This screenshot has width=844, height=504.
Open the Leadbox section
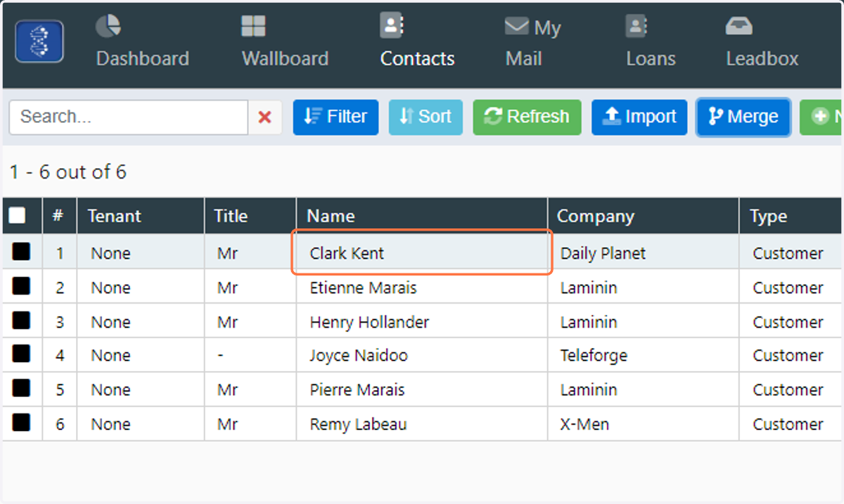pos(762,44)
